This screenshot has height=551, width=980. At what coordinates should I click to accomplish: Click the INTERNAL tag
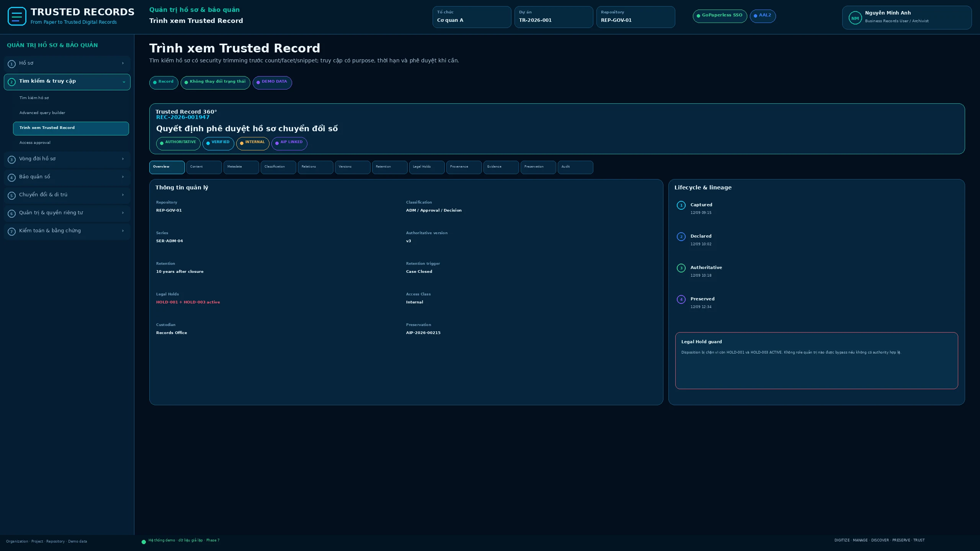(x=253, y=143)
